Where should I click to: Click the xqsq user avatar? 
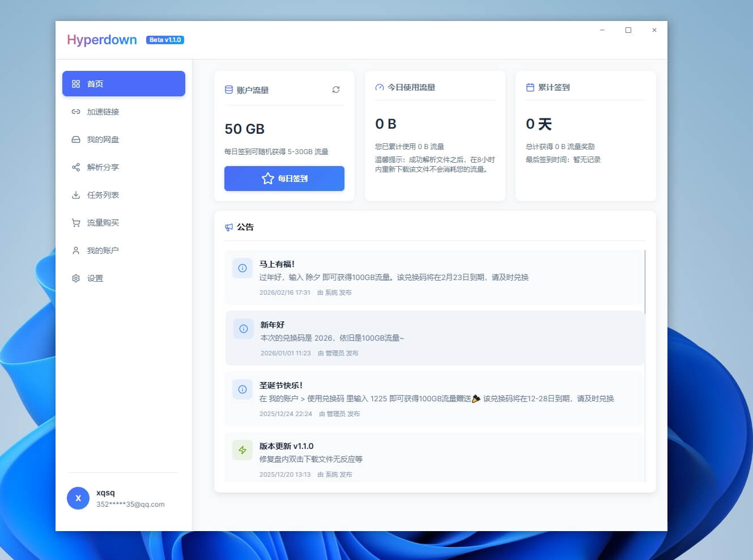pos(78,498)
